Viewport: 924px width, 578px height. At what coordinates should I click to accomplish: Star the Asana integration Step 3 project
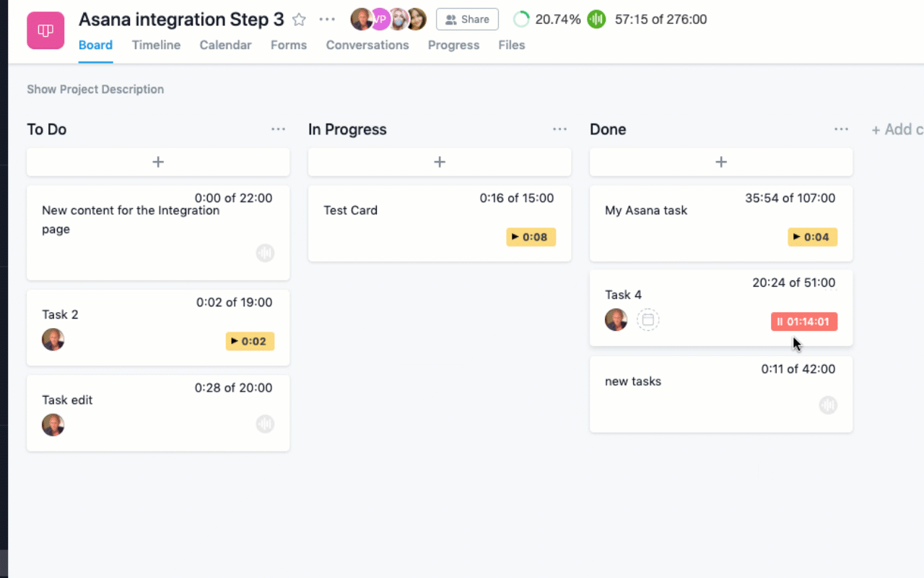pos(299,20)
